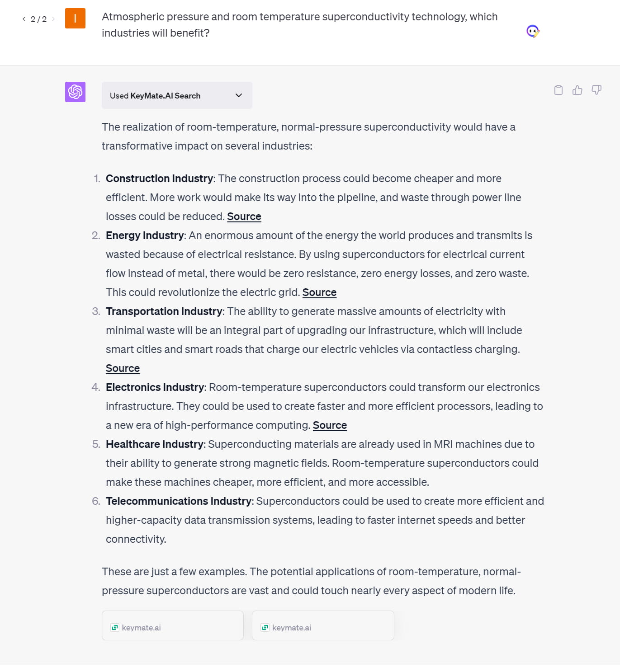Click the thumbs up icon
The width and height of the screenshot is (620, 672).
tap(577, 90)
